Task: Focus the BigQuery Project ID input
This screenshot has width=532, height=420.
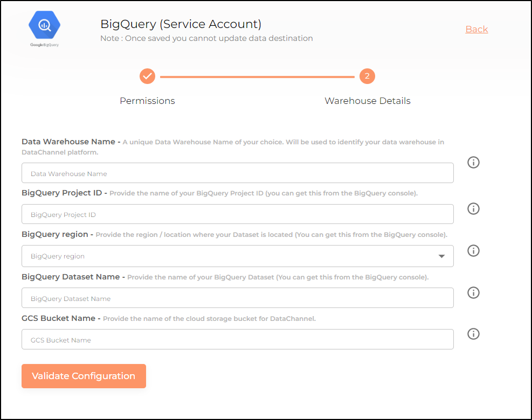Action: (238, 214)
